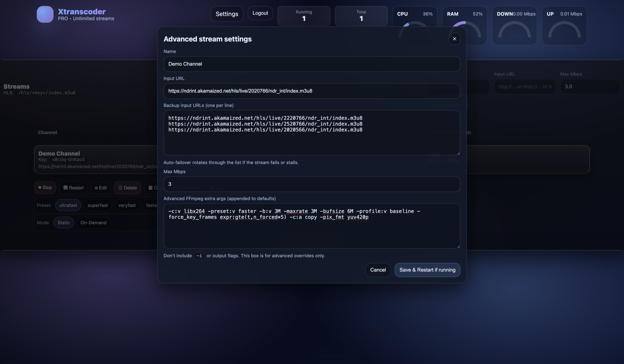Click the Xtranscoder brand title

click(82, 12)
